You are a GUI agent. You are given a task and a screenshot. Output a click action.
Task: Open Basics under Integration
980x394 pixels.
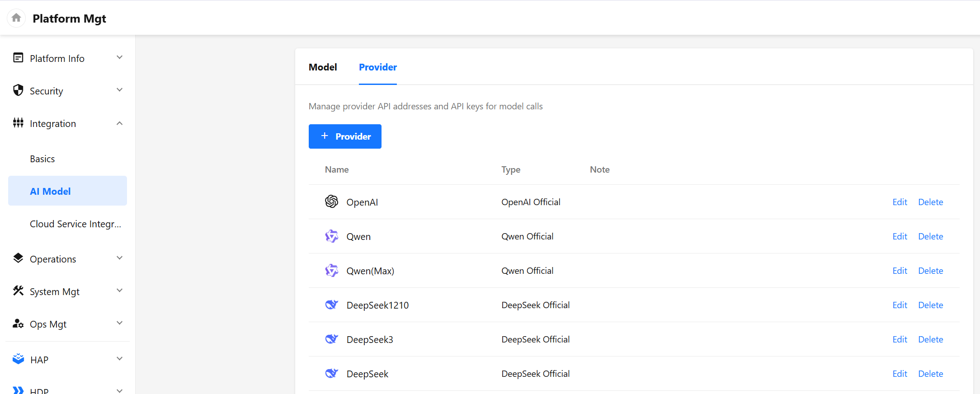[42, 159]
